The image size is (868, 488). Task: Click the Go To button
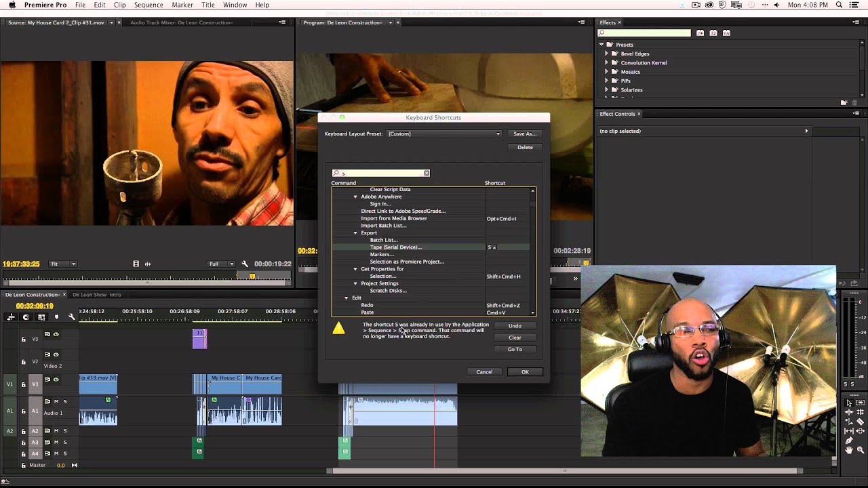515,349
